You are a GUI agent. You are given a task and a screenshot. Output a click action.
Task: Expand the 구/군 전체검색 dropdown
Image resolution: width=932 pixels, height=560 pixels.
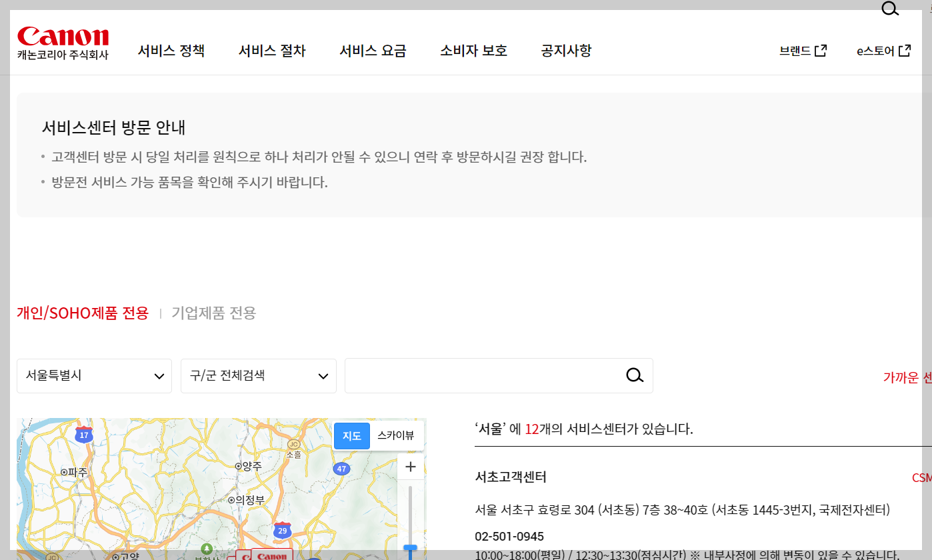(258, 375)
